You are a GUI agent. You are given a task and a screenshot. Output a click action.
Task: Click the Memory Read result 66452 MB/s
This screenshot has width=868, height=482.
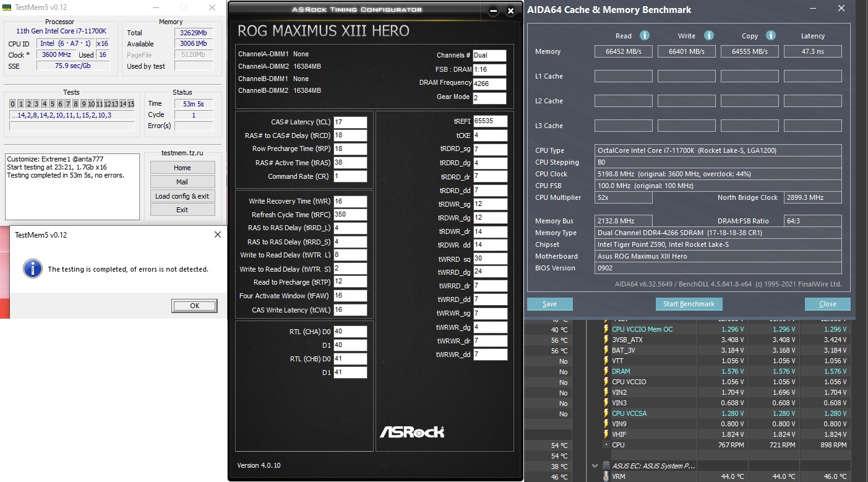(x=624, y=51)
